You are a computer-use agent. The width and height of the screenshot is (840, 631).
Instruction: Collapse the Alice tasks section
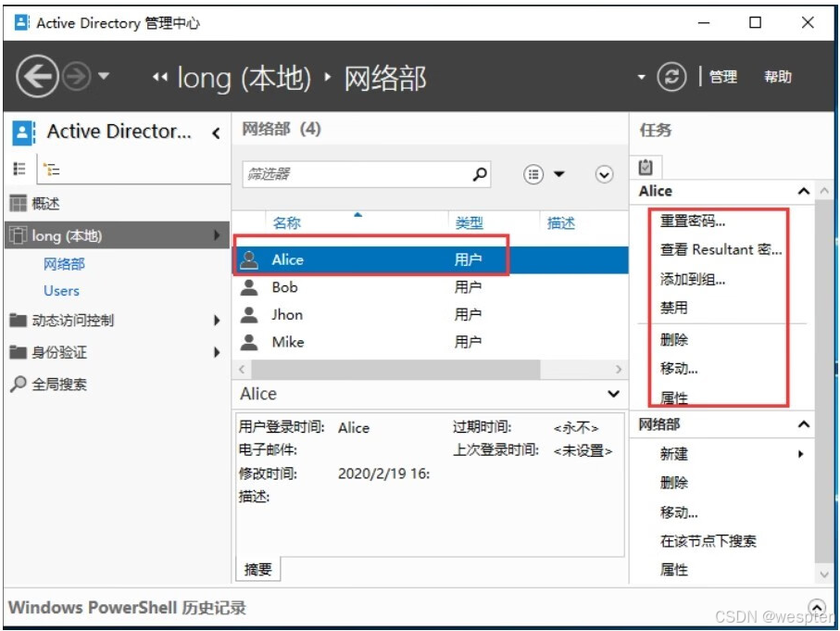tap(804, 191)
